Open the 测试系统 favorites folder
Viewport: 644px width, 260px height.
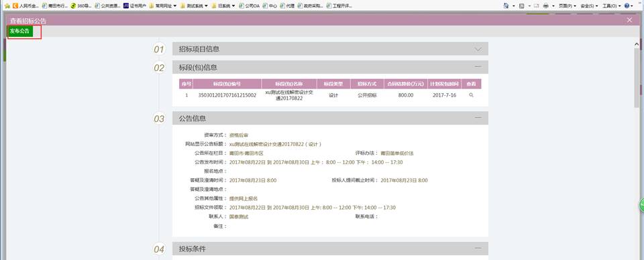[x=195, y=6]
